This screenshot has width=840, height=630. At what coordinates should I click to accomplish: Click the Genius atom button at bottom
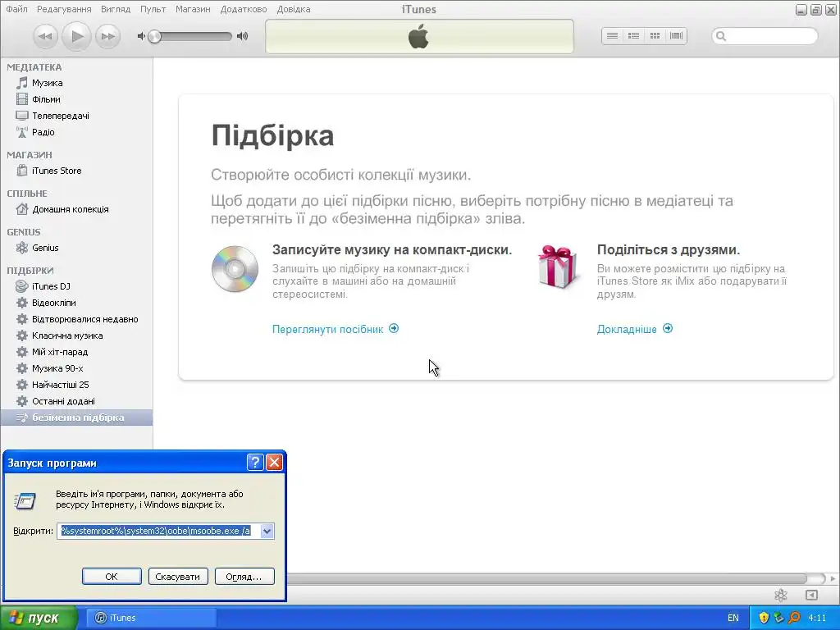pyautogui.click(x=781, y=596)
